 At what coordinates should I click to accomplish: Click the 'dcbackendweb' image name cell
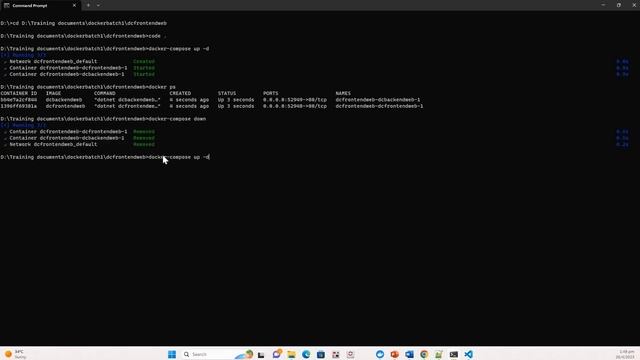[64, 100]
